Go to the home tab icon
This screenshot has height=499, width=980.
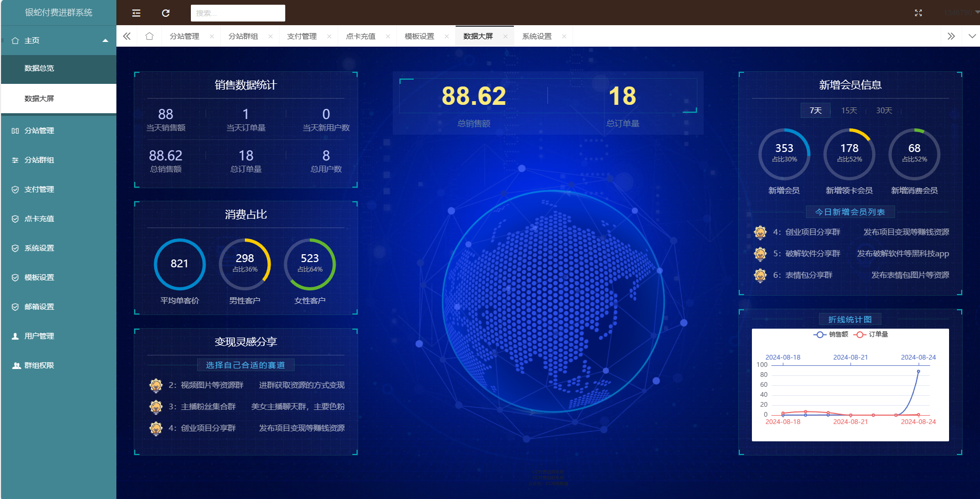149,36
